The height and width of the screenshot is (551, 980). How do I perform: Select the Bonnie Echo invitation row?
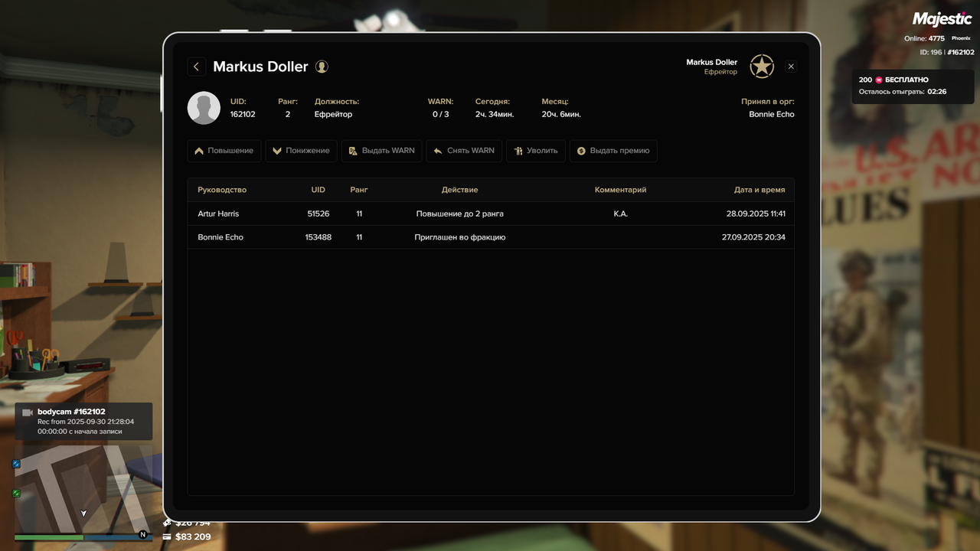[x=490, y=237]
